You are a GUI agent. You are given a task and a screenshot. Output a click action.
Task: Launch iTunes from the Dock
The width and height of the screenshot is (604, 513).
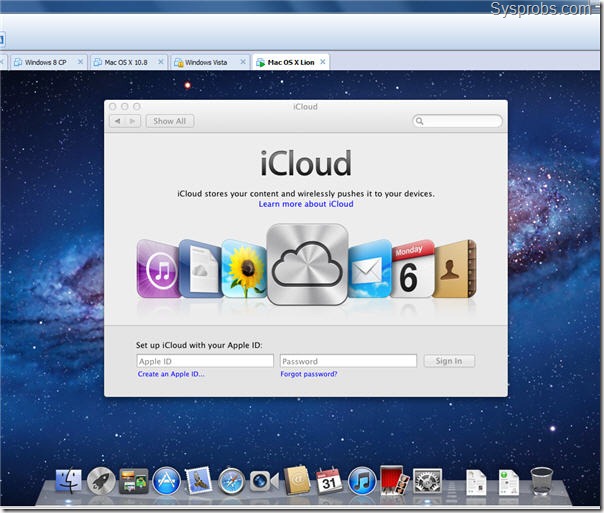click(x=362, y=481)
